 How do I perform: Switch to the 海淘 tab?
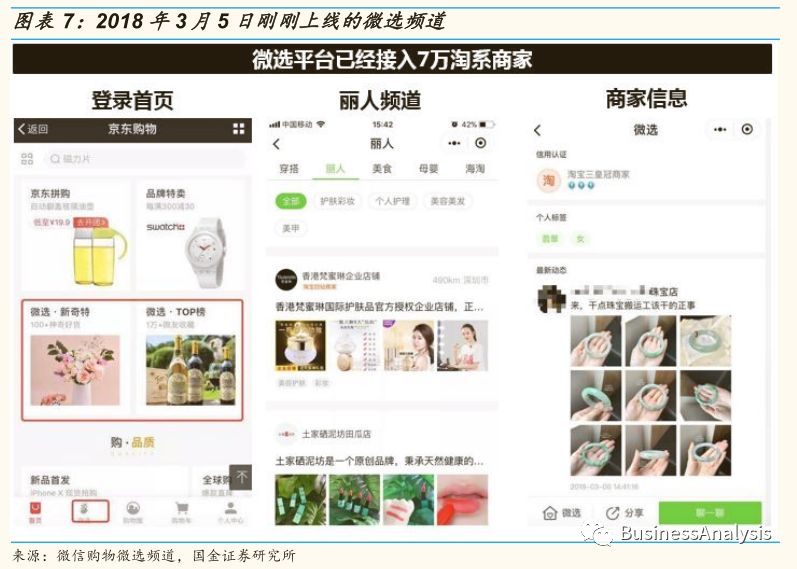pyautogui.click(x=475, y=169)
